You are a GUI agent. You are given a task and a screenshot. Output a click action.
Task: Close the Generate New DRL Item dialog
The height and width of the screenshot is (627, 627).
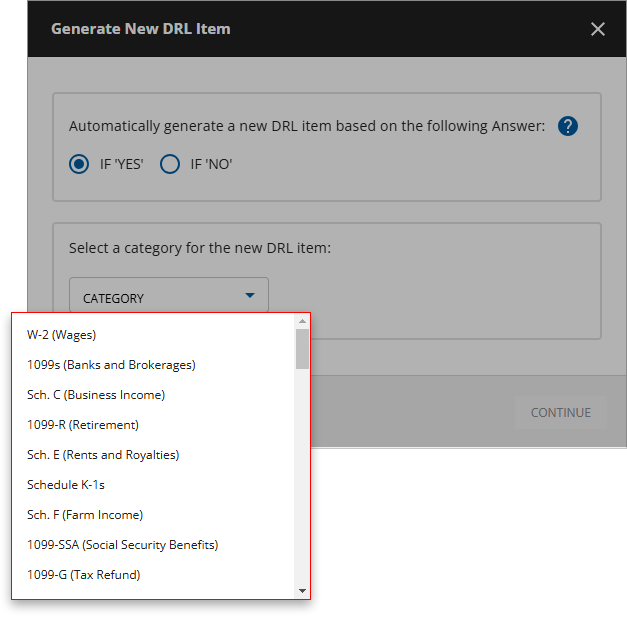(598, 29)
